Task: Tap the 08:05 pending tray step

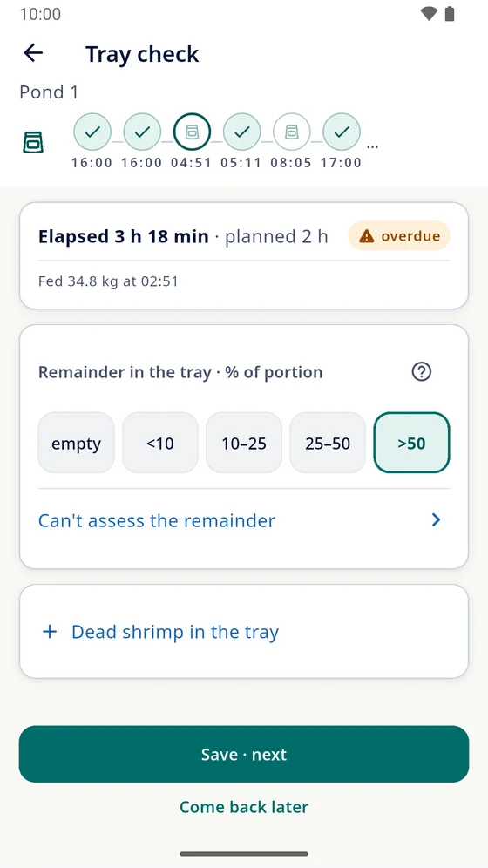Action: (292, 132)
